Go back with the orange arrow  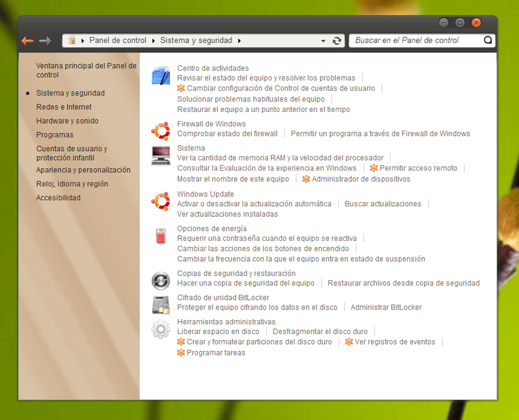point(27,41)
